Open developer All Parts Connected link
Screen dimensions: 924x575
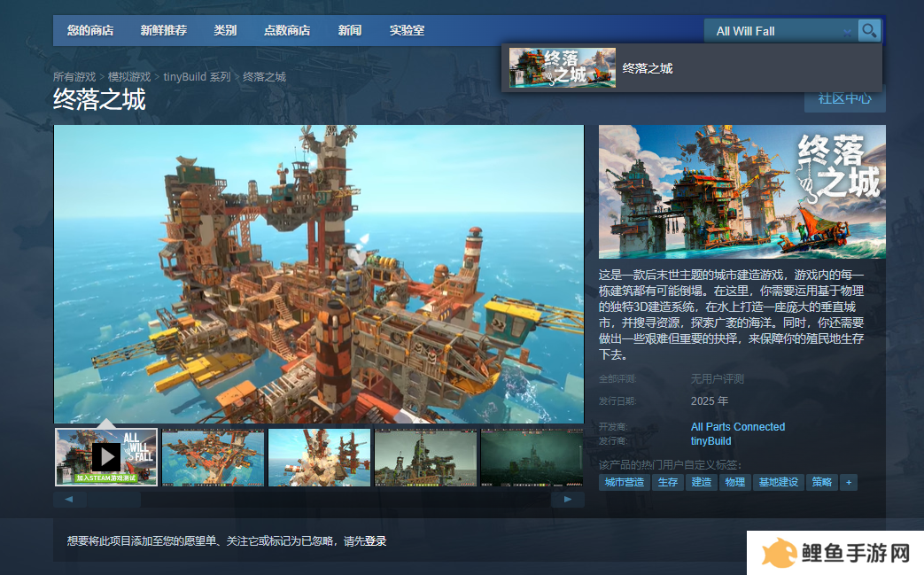click(x=738, y=426)
